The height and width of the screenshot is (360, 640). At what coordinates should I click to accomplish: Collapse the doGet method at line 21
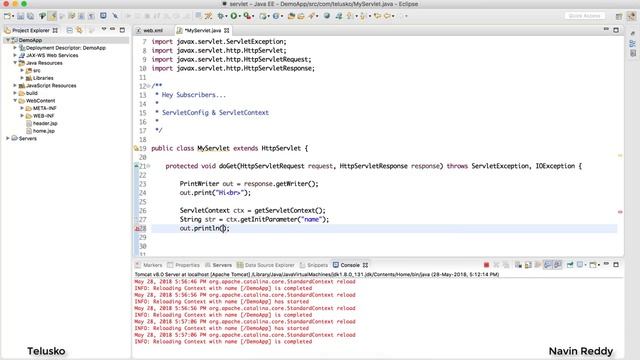pos(149,166)
